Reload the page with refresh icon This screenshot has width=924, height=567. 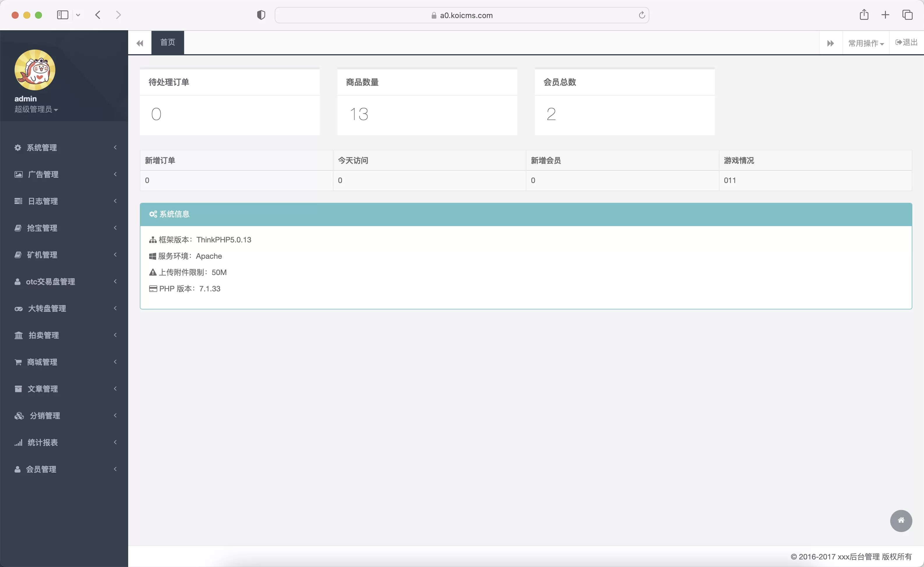642,15
